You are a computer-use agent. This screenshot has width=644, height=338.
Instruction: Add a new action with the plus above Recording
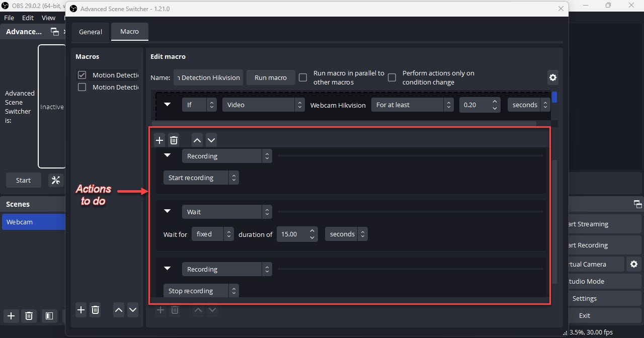pos(159,140)
